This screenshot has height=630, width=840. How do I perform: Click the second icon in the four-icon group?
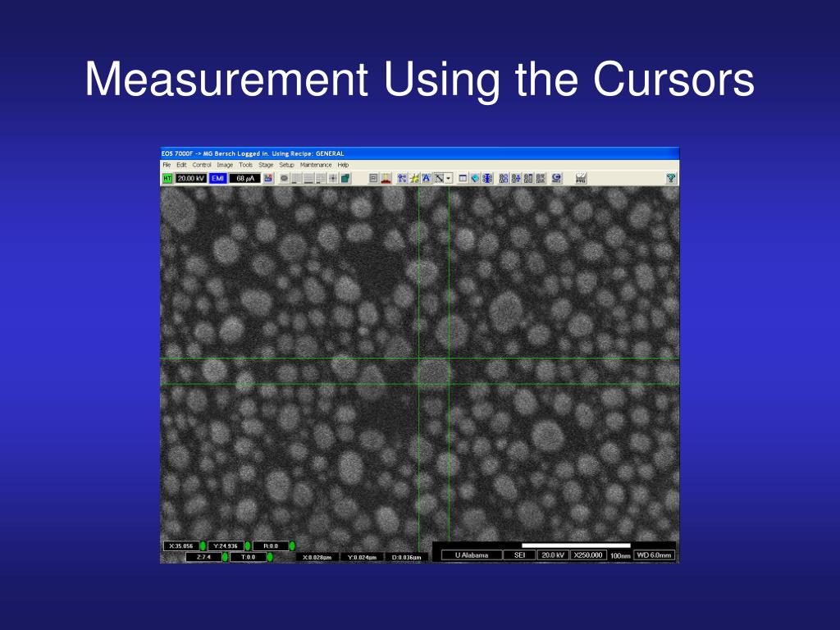tap(516, 178)
